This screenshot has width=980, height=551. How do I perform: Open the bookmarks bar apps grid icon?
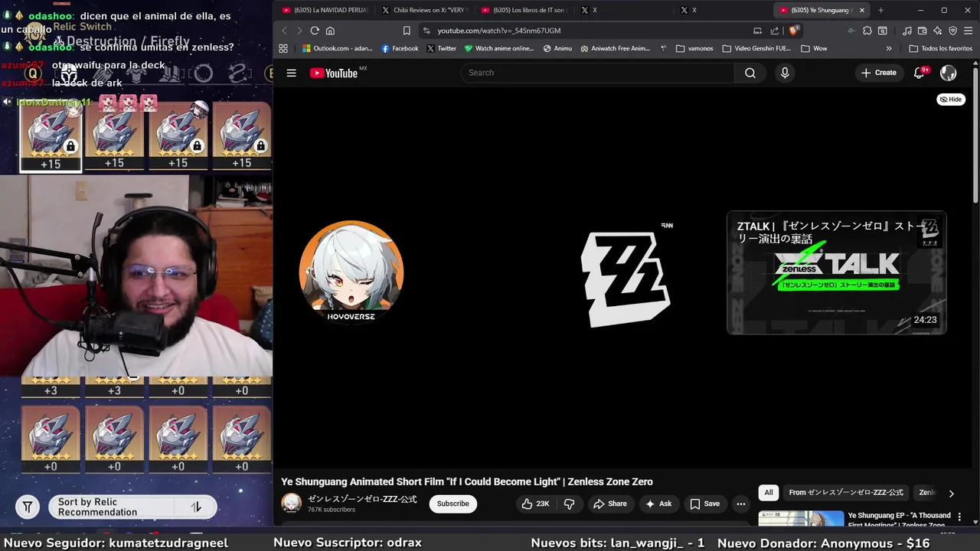click(283, 48)
